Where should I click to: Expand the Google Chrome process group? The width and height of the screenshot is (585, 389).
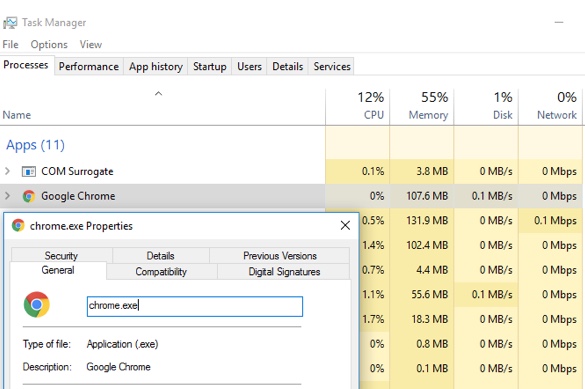7,196
